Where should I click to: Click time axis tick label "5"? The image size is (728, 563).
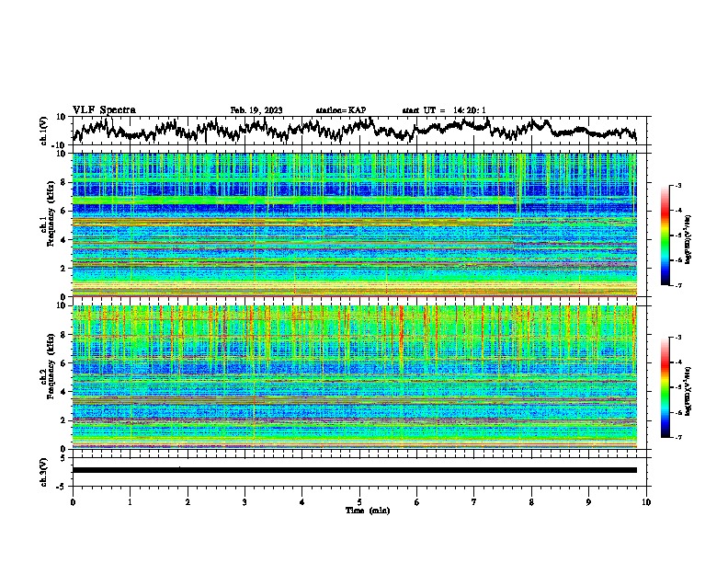pyautogui.click(x=359, y=501)
